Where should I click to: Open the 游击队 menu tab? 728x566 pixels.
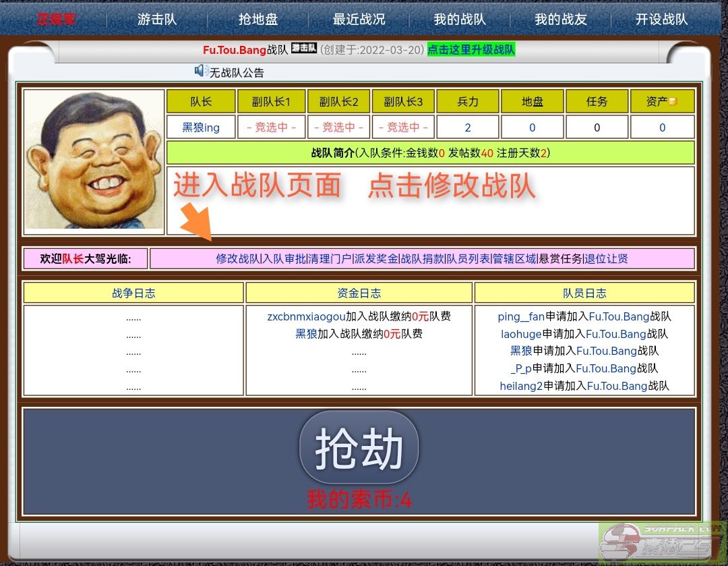click(x=157, y=20)
